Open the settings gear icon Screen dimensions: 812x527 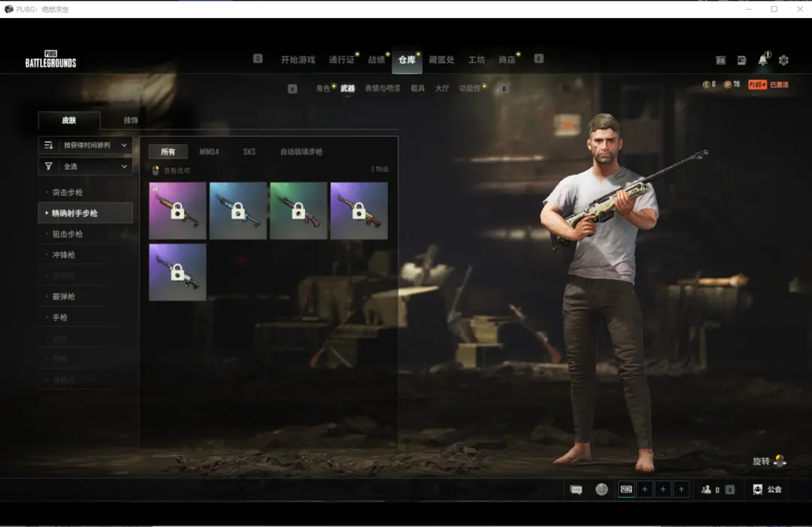(783, 60)
